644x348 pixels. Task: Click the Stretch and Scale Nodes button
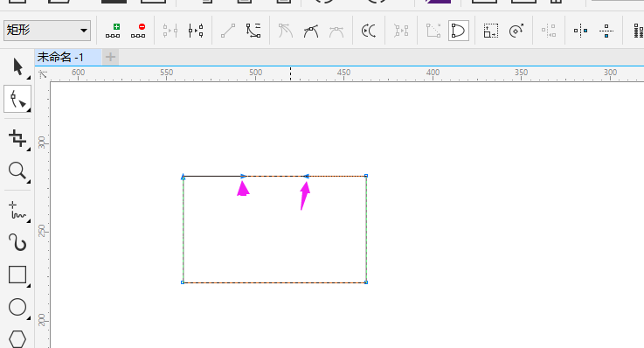pyautogui.click(x=491, y=31)
